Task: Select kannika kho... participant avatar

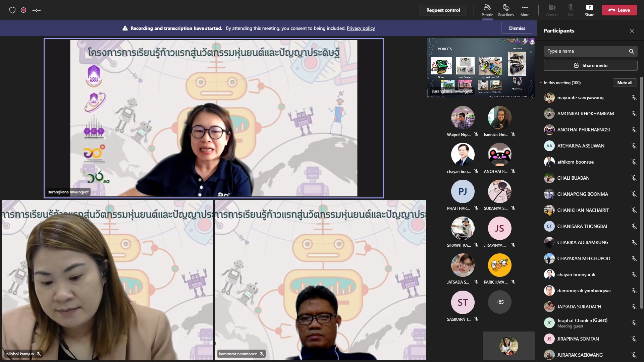Action: pos(499,118)
